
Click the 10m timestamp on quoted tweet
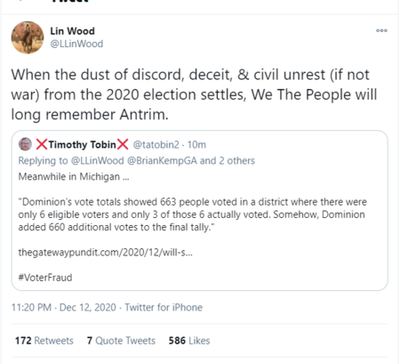point(197,145)
